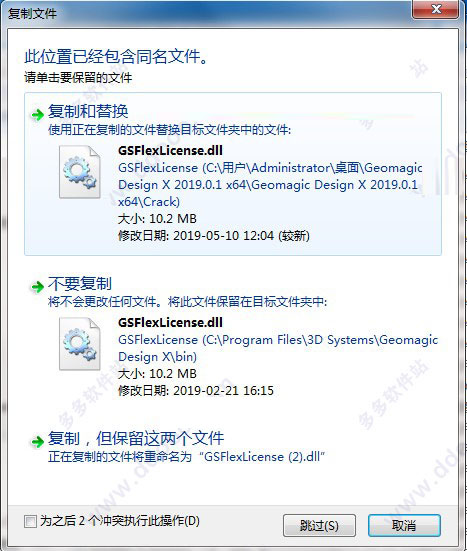
Task: Click the 复制文件 title bar text
Action: pyautogui.click(x=32, y=14)
